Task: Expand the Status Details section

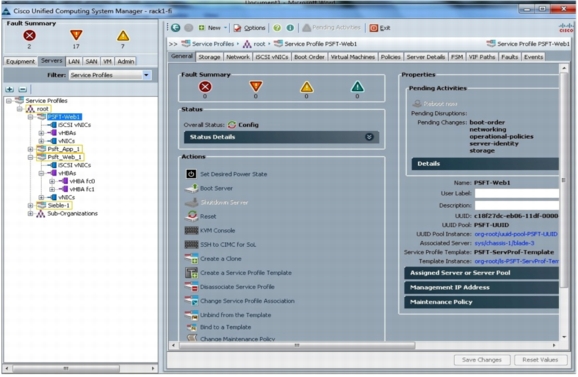Action: 369,137
